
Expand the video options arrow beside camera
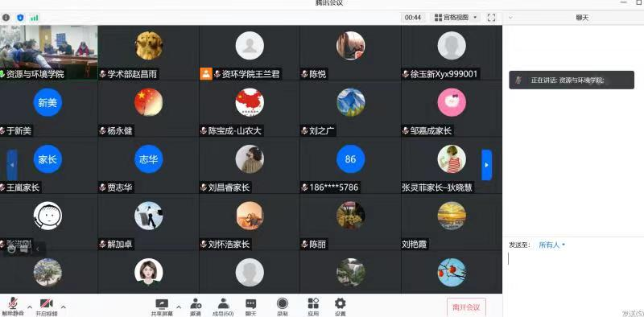click(64, 307)
